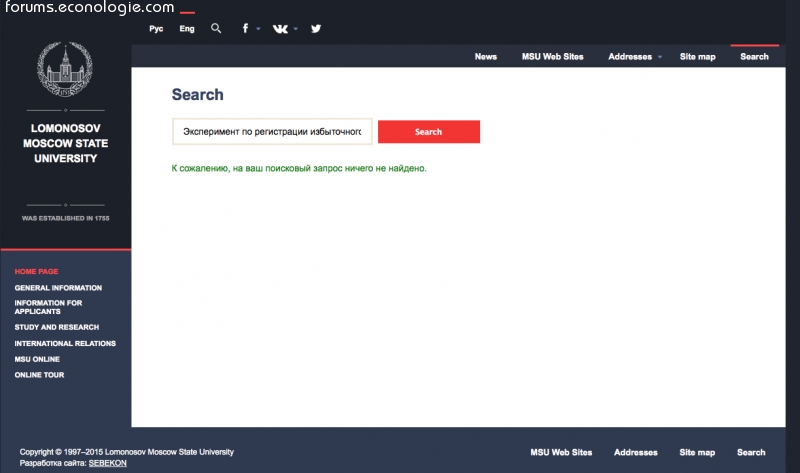Viewport: 800px width, 473px height.
Task: Expand the VK dropdown arrow
Action: pyautogui.click(x=298, y=29)
